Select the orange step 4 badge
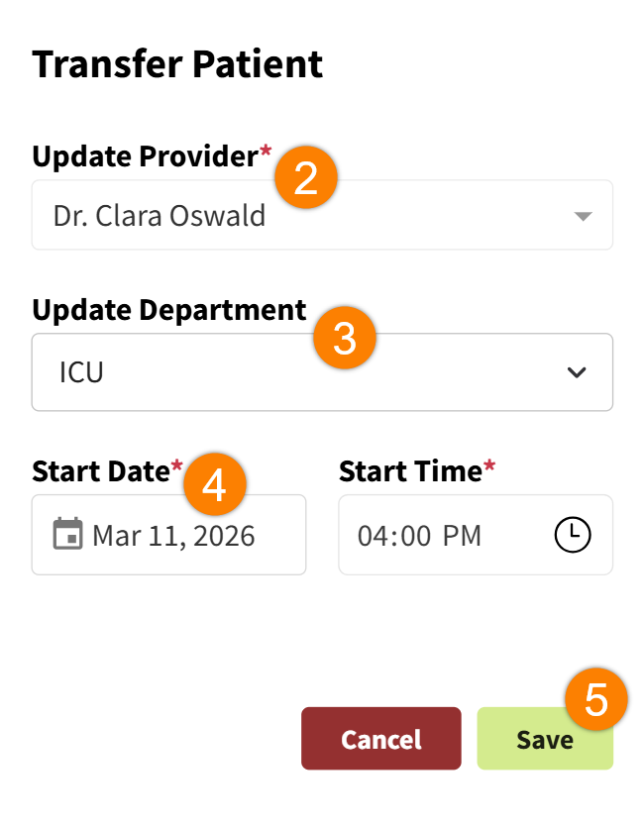 [x=214, y=485]
